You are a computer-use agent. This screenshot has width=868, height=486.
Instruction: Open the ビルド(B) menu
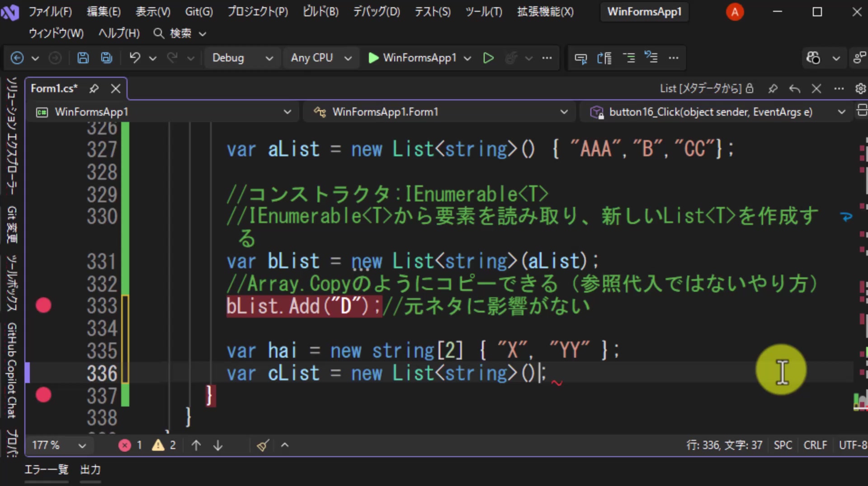click(321, 12)
